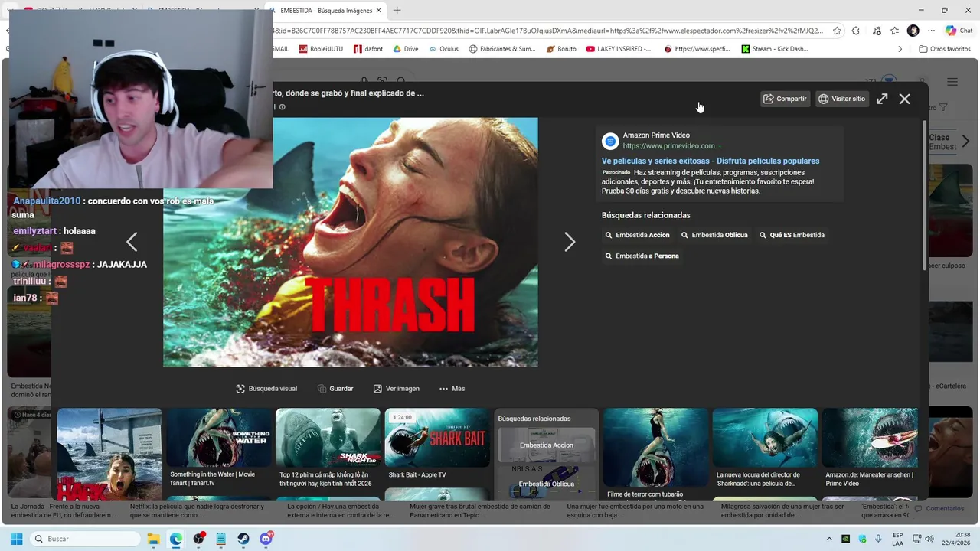Show more bookmarks with the chevron
Screen dimensions: 980x551
pos(900,49)
